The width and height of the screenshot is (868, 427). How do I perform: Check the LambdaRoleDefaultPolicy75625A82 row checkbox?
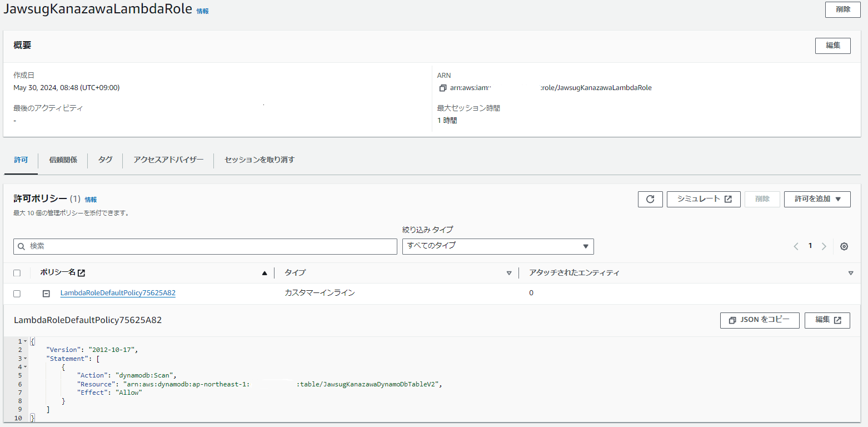click(x=17, y=294)
